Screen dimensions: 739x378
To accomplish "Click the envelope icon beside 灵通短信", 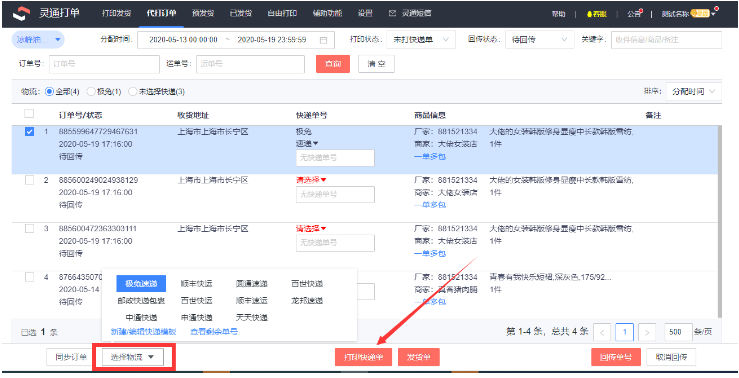I will [392, 13].
